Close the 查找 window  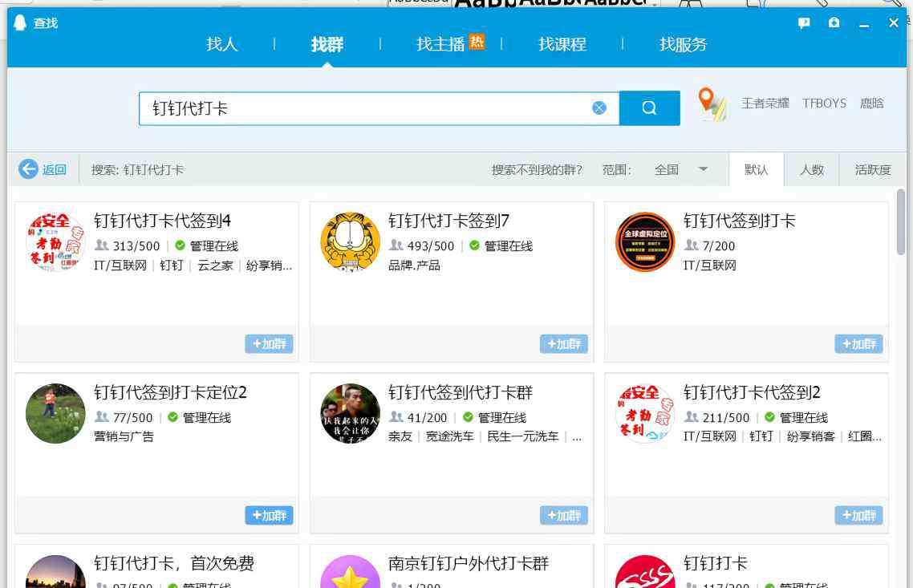coord(894,22)
